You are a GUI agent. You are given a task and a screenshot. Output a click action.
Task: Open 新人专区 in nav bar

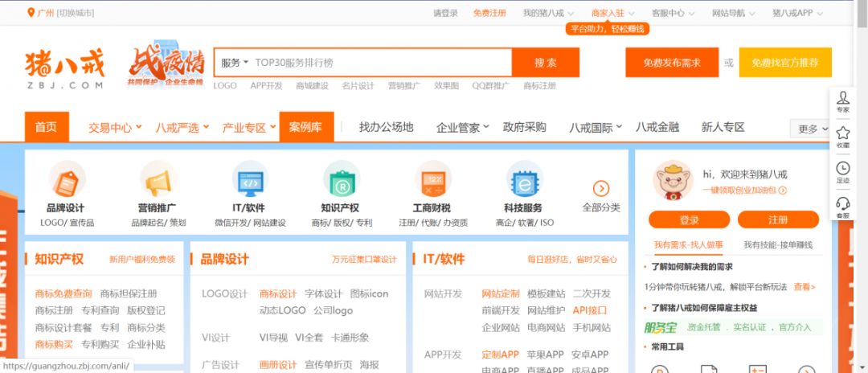723,127
